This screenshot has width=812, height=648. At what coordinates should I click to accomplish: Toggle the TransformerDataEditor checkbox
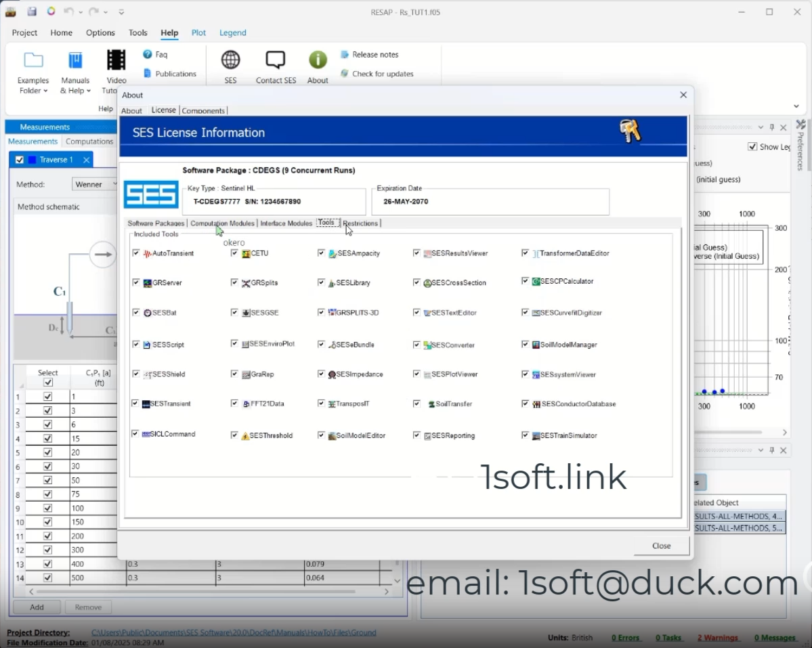(525, 253)
